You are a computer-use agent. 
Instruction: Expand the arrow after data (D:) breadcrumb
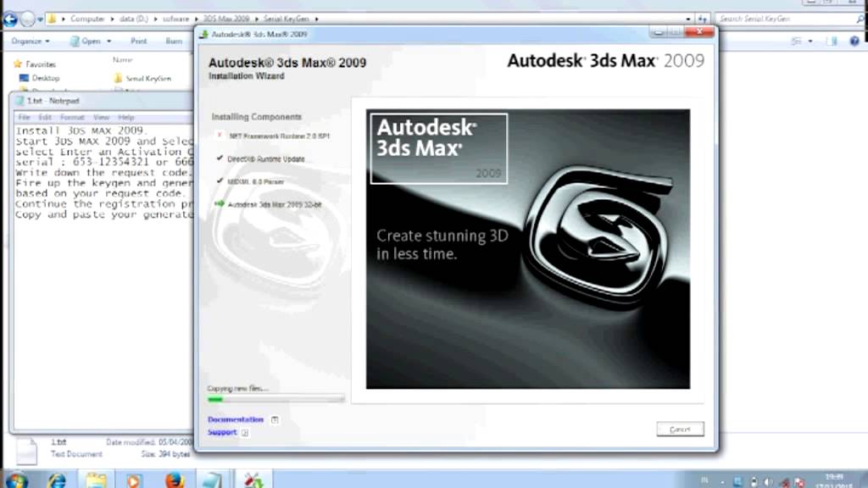(155, 19)
